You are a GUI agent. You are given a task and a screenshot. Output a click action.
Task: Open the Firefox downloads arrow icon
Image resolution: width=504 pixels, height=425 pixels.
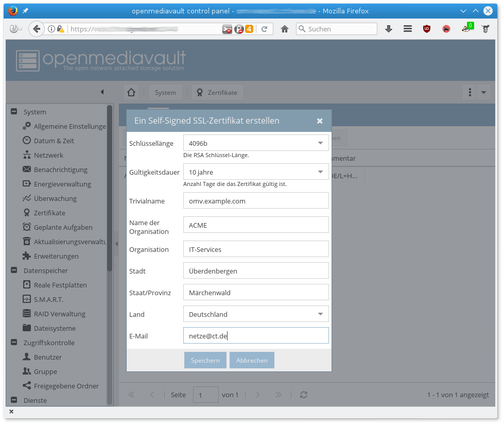(x=389, y=29)
